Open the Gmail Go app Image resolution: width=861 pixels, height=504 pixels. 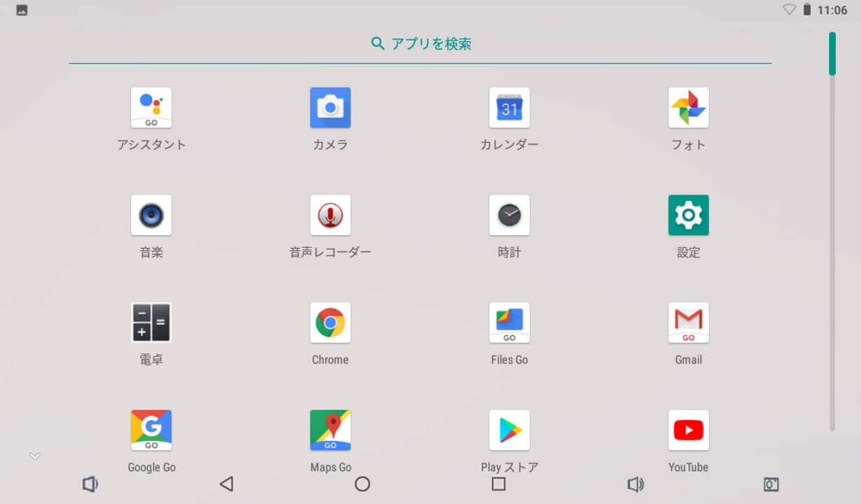(x=688, y=323)
